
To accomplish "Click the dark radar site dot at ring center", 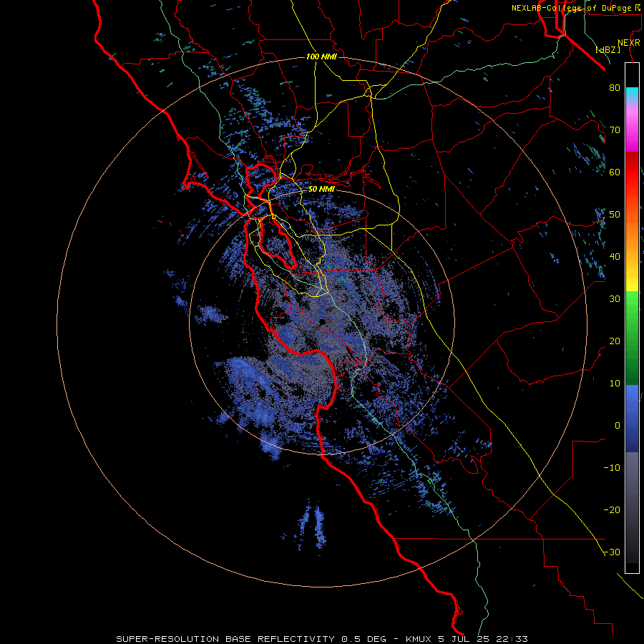I will coord(323,321).
